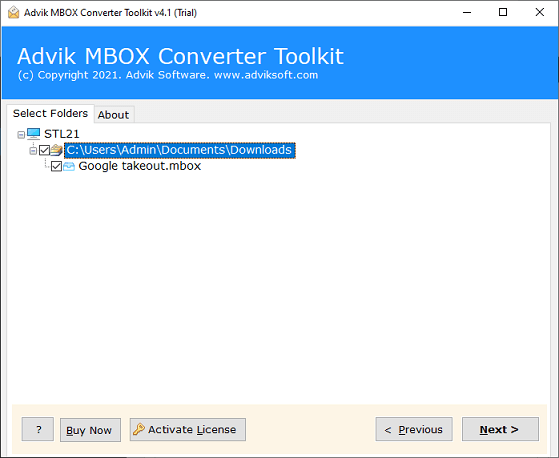The width and height of the screenshot is (559, 458).
Task: Collapse the Downloads folder tree node
Action: [x=33, y=151]
